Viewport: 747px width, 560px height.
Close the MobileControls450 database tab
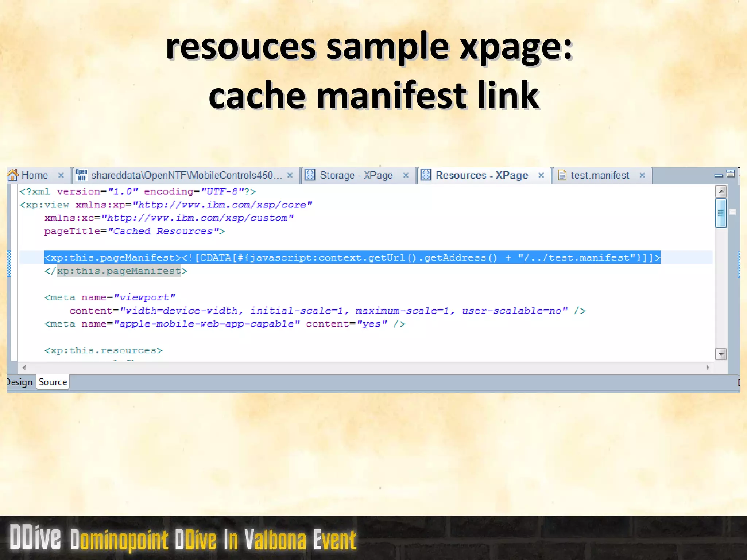[x=290, y=175]
